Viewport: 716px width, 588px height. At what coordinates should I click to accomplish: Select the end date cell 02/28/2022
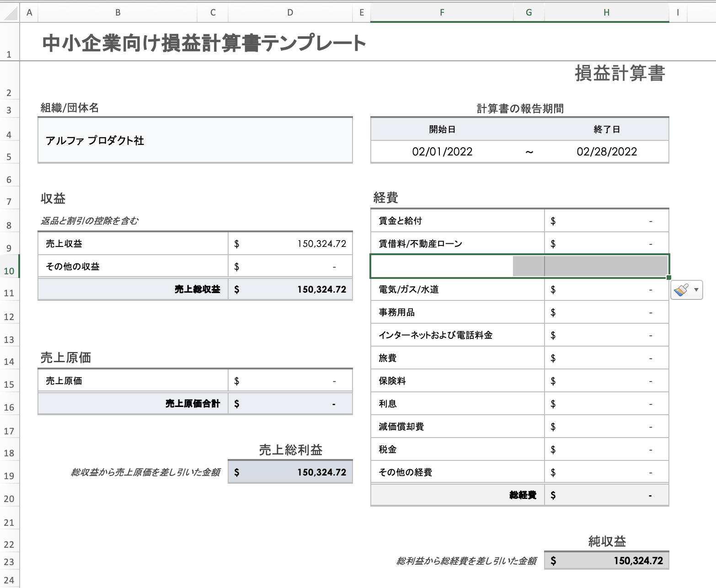pyautogui.click(x=607, y=151)
